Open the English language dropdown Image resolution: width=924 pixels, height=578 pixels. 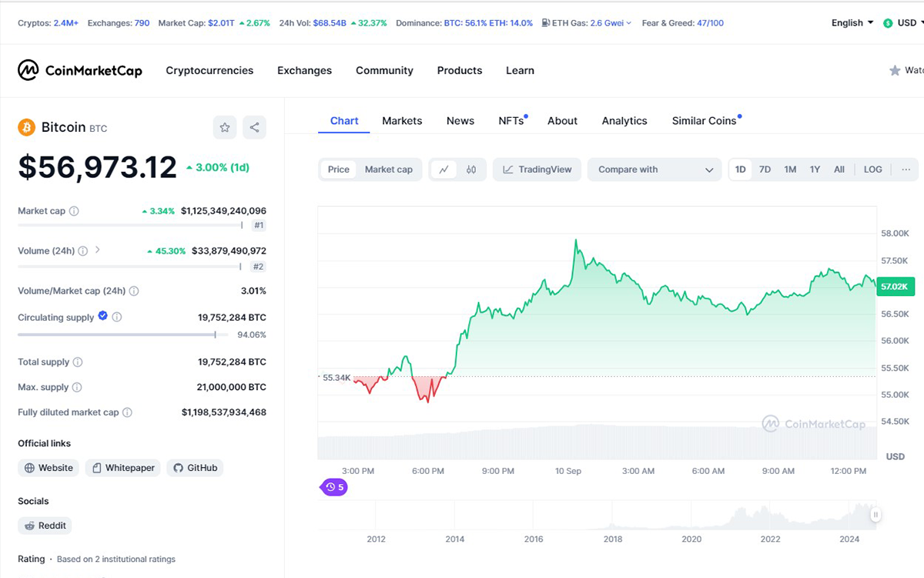852,23
